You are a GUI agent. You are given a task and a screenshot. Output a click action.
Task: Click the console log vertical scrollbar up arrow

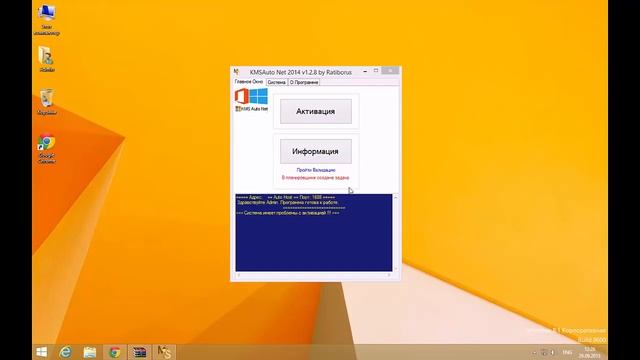tap(396, 197)
